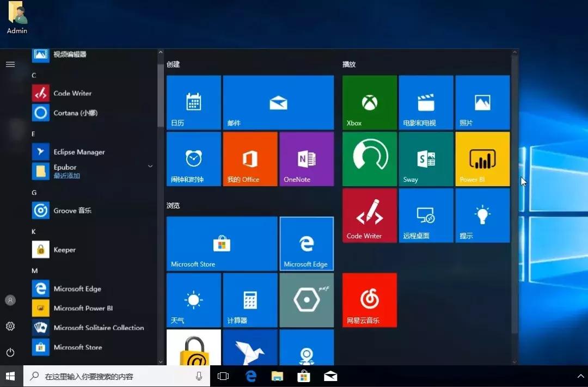The width and height of the screenshot is (588, 387).
Task: Open the 照片 (Photos) tile
Action: click(x=482, y=102)
